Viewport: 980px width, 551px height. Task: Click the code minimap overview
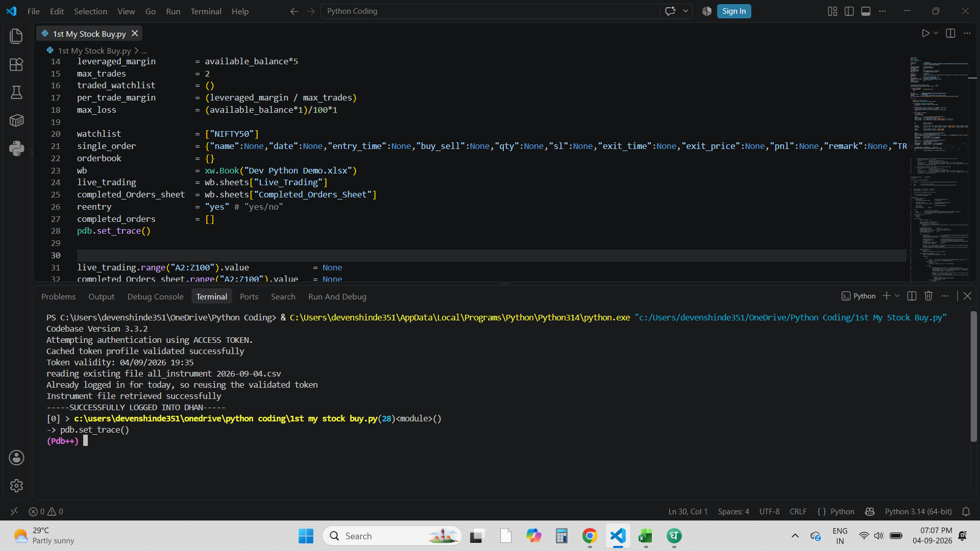coord(939,168)
